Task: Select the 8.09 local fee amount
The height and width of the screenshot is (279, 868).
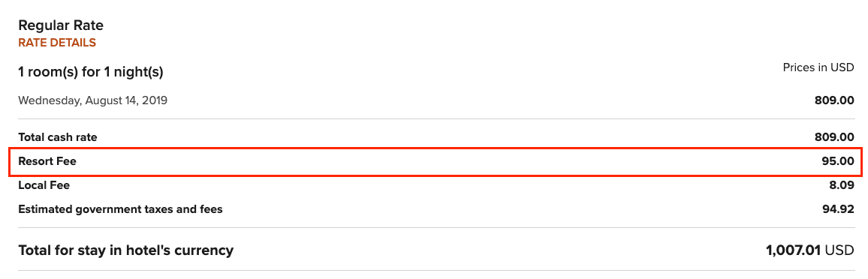Action: point(841,186)
